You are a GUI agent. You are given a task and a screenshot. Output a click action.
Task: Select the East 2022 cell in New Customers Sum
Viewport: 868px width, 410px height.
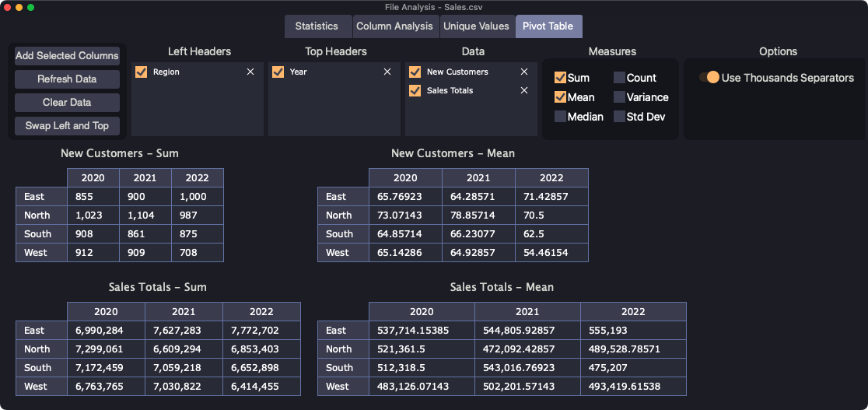point(197,197)
